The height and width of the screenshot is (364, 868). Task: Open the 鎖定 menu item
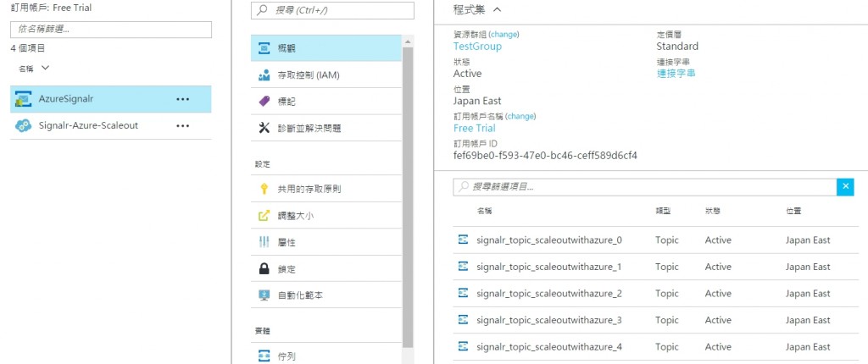(325, 269)
